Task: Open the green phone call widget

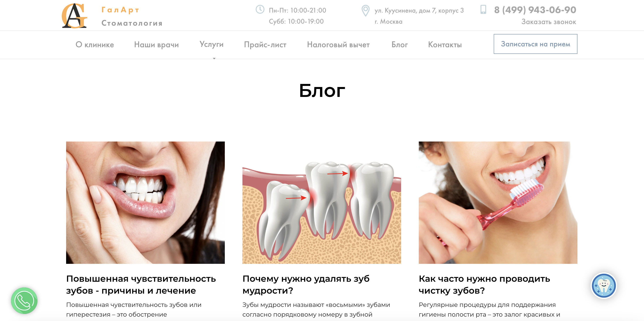Action: tap(24, 300)
